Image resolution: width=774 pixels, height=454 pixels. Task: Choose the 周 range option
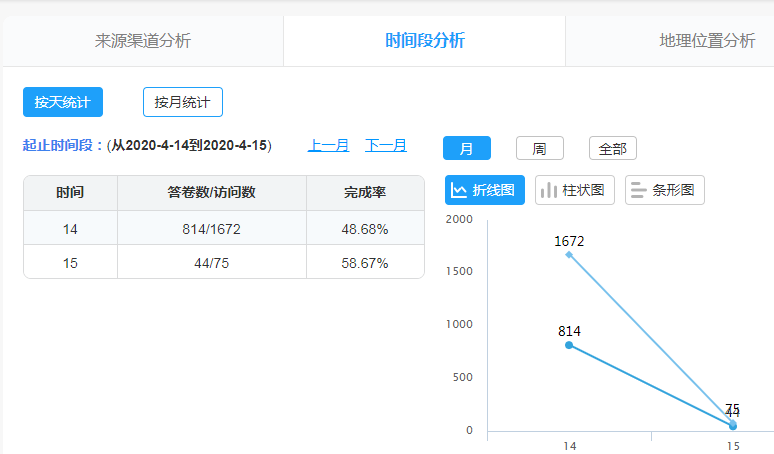click(539, 148)
